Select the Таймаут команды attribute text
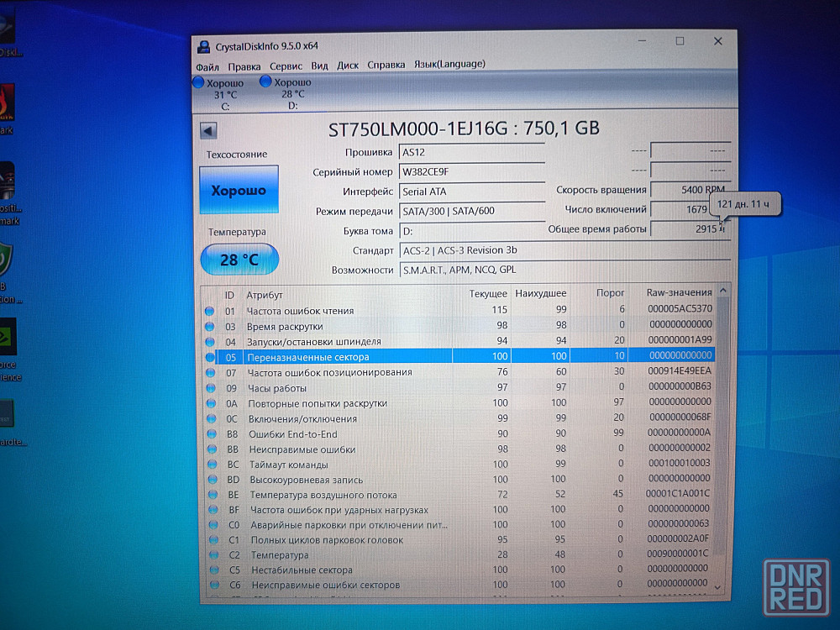Viewport: 840px width, 630px height. (x=289, y=465)
